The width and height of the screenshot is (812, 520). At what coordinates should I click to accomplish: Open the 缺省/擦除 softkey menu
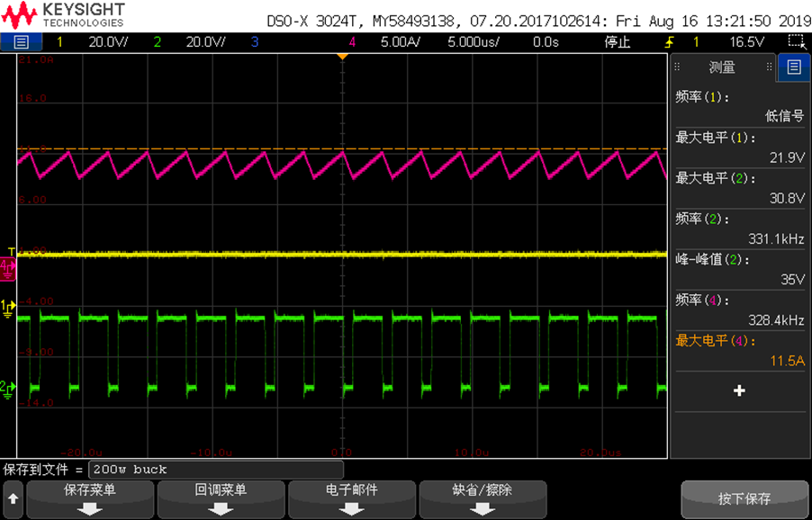(x=483, y=499)
